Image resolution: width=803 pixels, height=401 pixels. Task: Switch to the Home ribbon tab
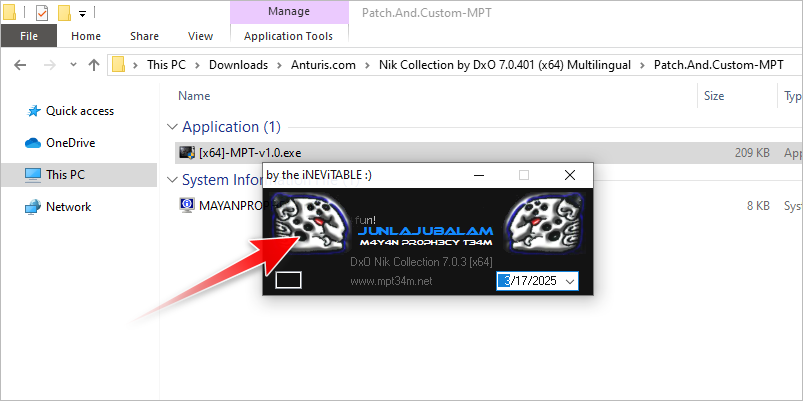(86, 36)
